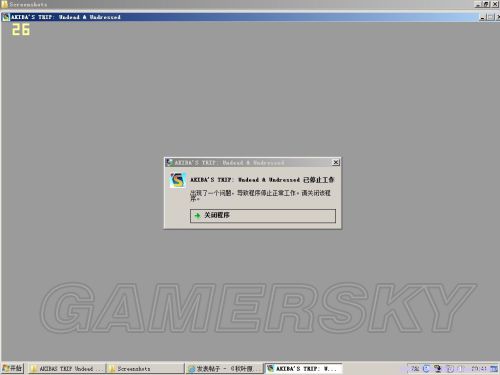
Task: Switch to AKIBAS TRIP Undead folder taskbar item
Action: pyautogui.click(x=67, y=369)
